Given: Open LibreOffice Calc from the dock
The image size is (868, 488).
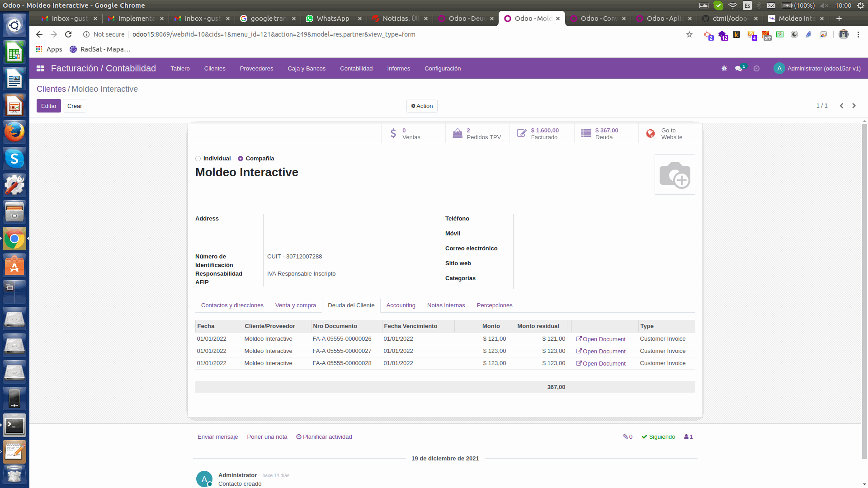Looking at the screenshot, I should 14,53.
